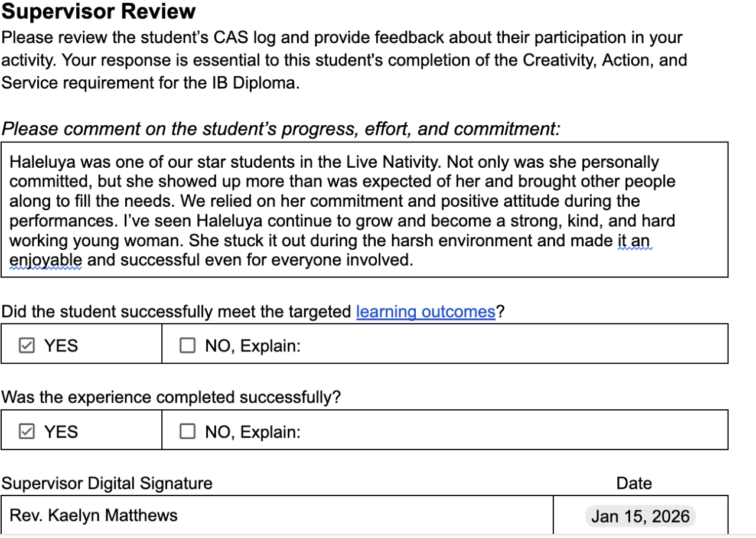Click the 'Did the student successfully meet' question text

177,312
